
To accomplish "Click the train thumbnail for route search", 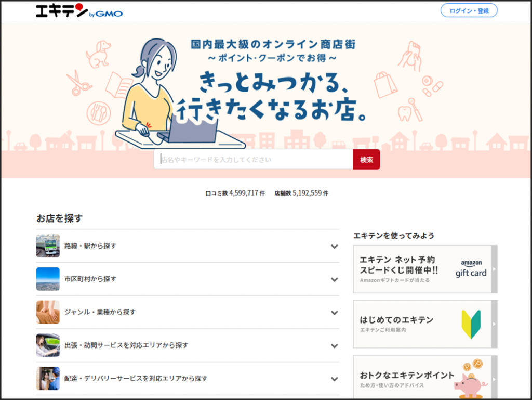I will tap(48, 246).
